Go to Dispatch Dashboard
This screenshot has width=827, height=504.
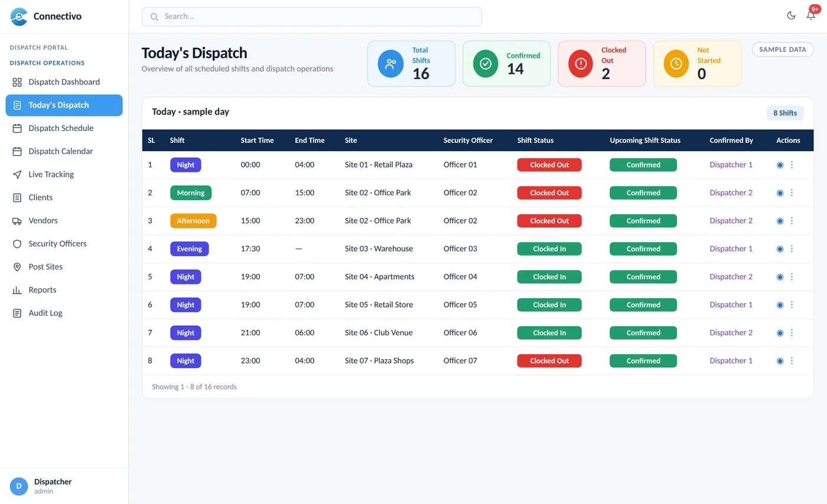pos(64,82)
